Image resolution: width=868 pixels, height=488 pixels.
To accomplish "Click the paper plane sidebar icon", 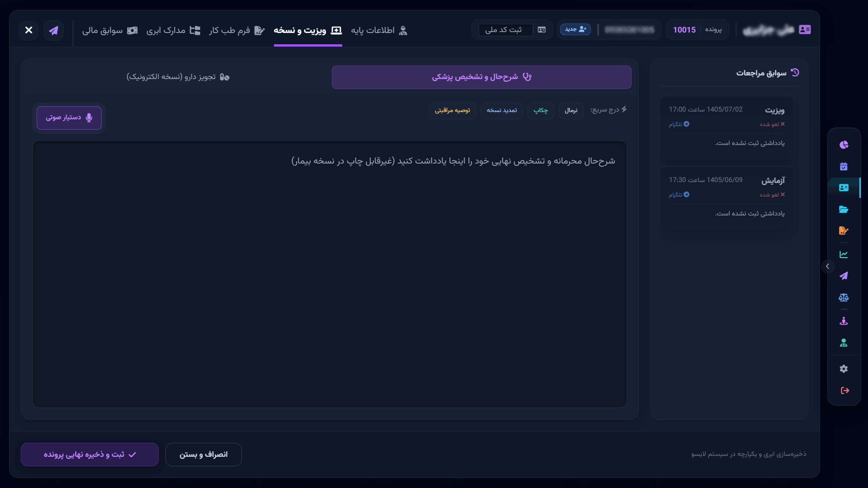I will point(844,276).
